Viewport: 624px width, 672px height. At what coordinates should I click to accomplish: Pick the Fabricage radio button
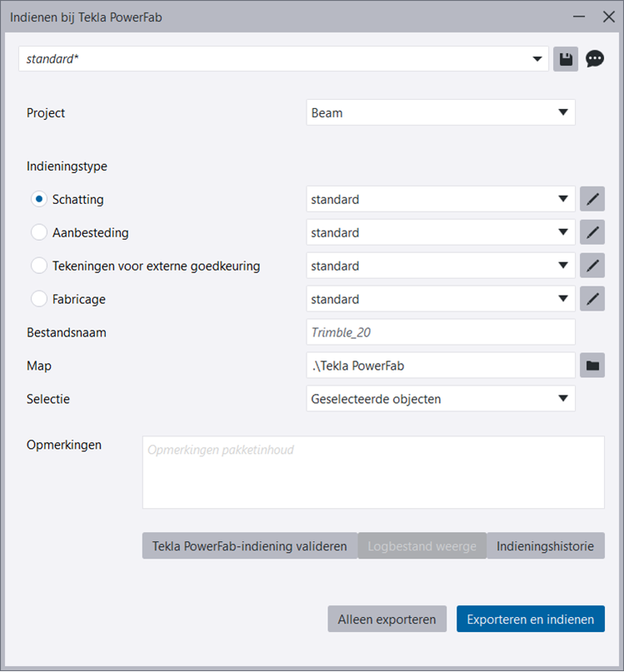(x=39, y=299)
